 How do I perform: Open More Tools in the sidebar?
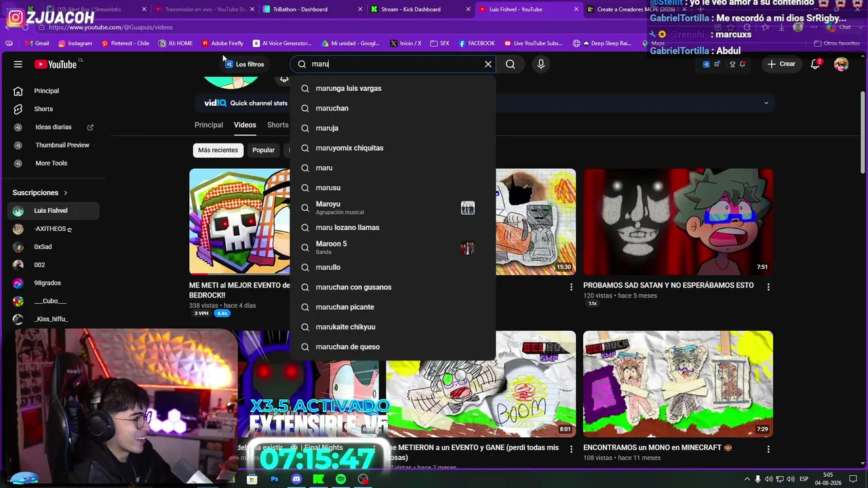(54, 163)
